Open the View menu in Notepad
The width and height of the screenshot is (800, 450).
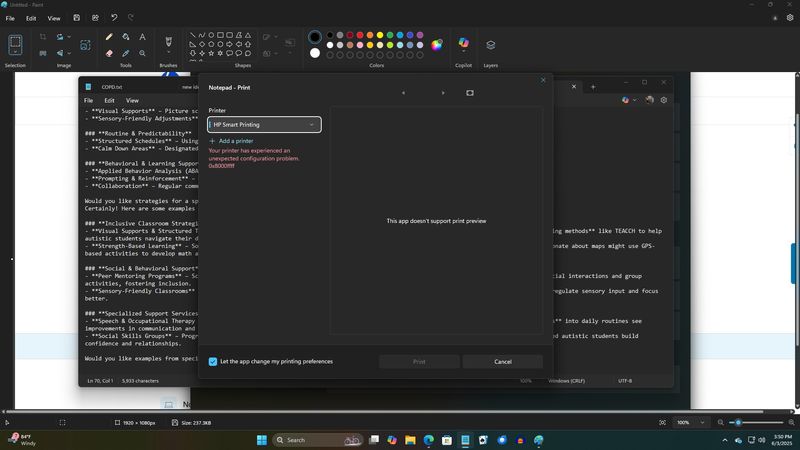pos(132,100)
